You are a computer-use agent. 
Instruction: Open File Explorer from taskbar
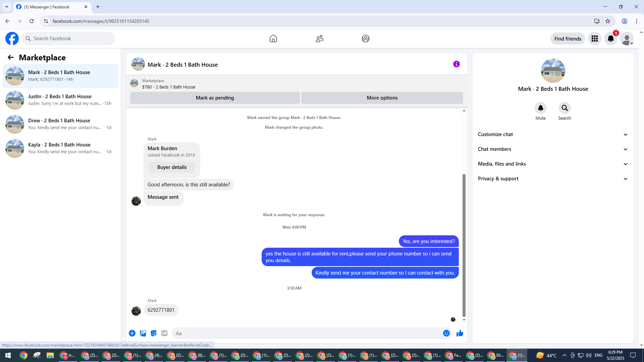(x=50, y=355)
